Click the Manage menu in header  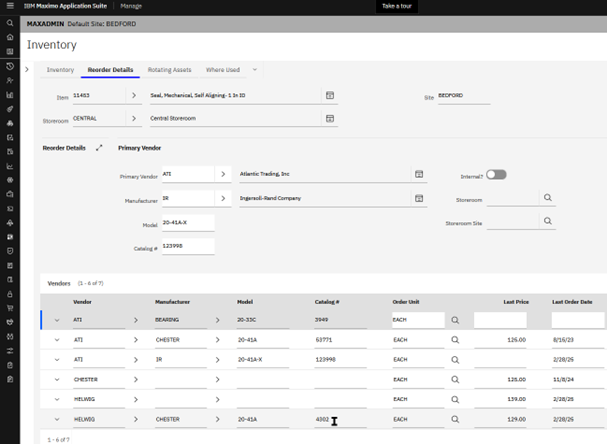click(x=131, y=6)
